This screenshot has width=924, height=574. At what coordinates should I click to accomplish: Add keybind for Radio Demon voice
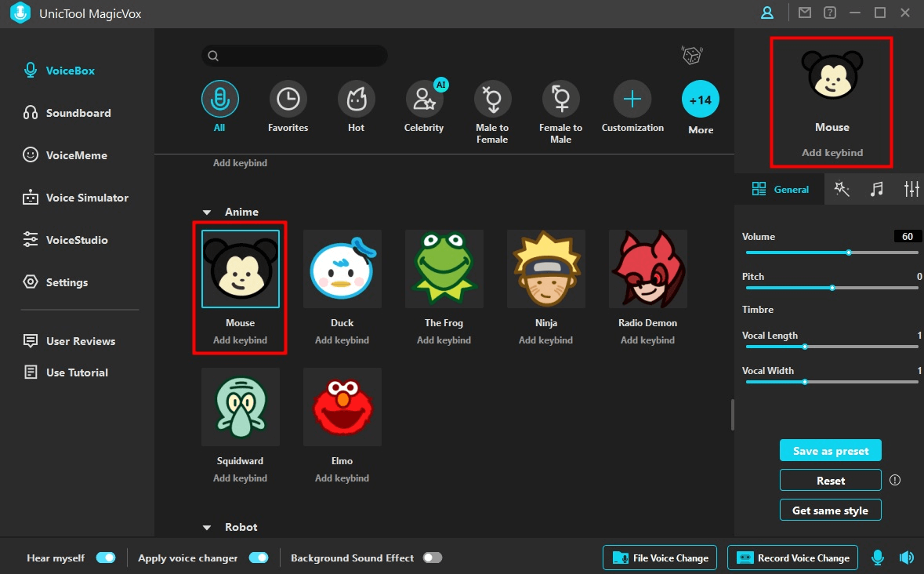coord(647,340)
